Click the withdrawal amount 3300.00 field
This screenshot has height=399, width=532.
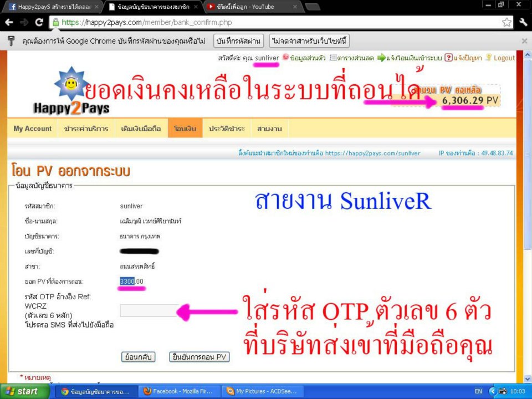point(132,282)
